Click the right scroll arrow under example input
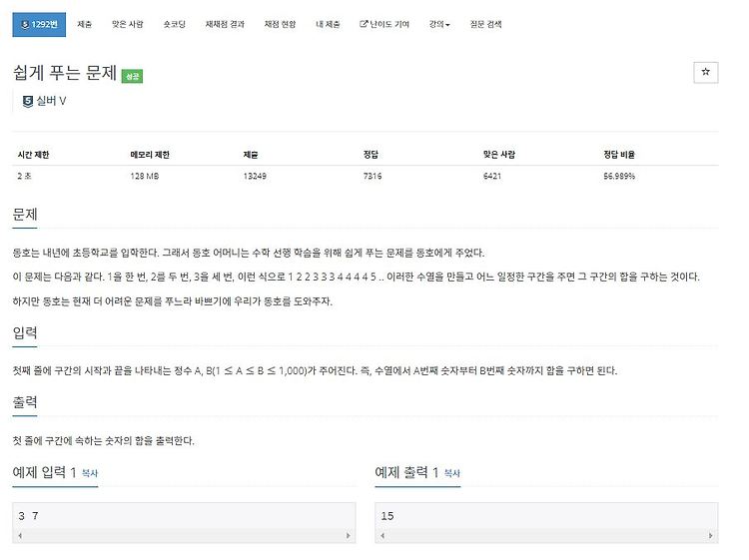 pos(348,536)
